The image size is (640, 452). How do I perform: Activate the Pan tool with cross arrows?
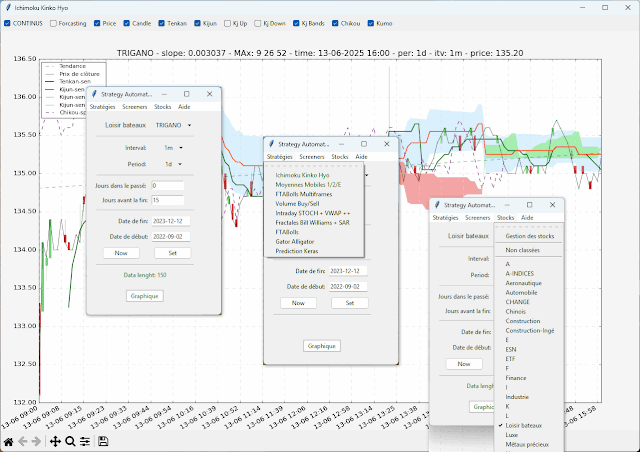point(55,441)
